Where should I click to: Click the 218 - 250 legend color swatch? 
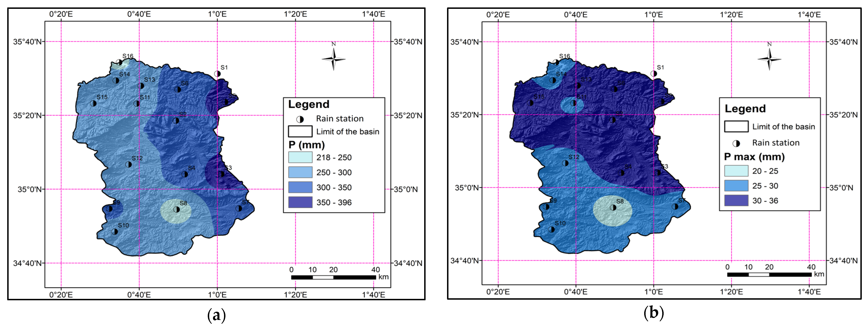pyautogui.click(x=300, y=157)
